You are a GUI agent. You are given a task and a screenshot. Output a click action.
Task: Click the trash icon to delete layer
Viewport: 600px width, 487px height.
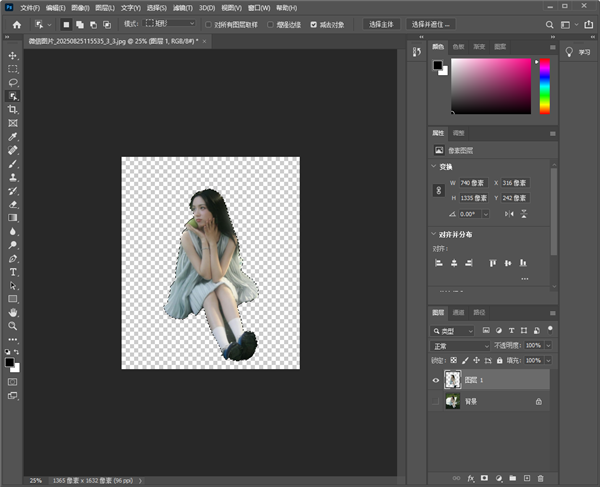(540, 478)
